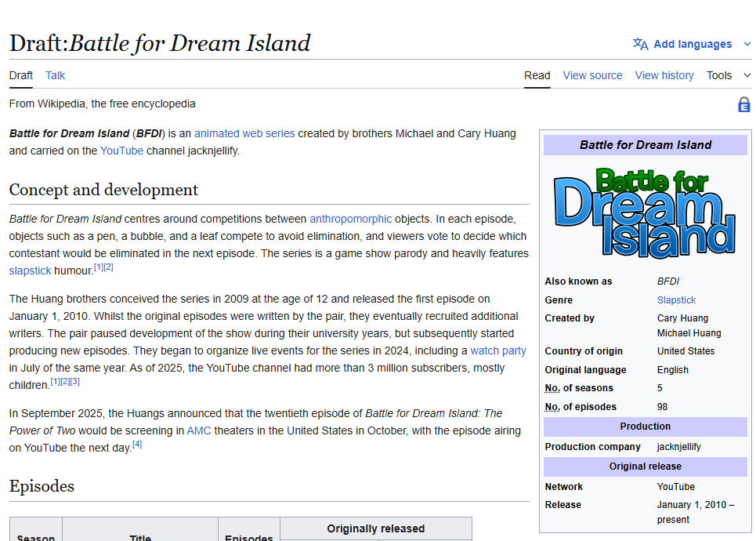
Task: Open the AMC theaters link
Action: [x=199, y=431]
